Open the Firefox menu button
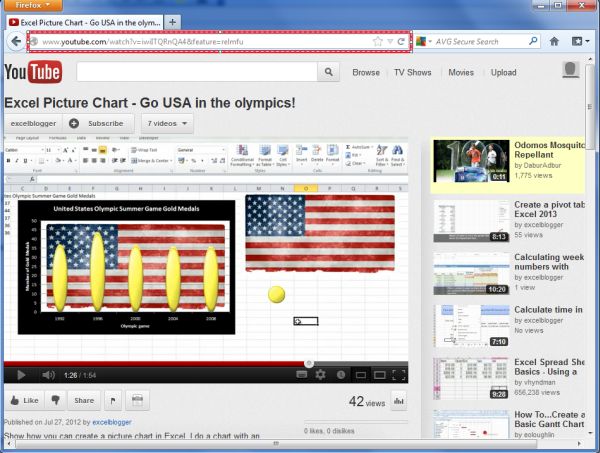 (x=32, y=5)
